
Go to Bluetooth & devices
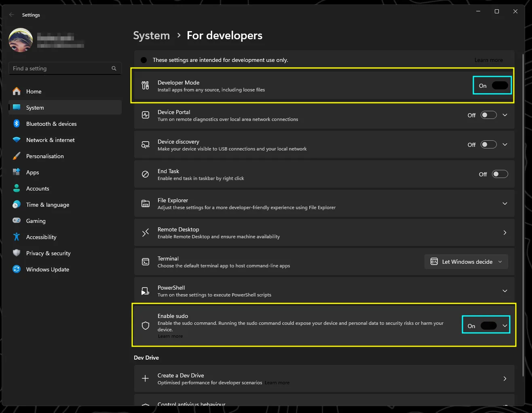tap(65, 124)
